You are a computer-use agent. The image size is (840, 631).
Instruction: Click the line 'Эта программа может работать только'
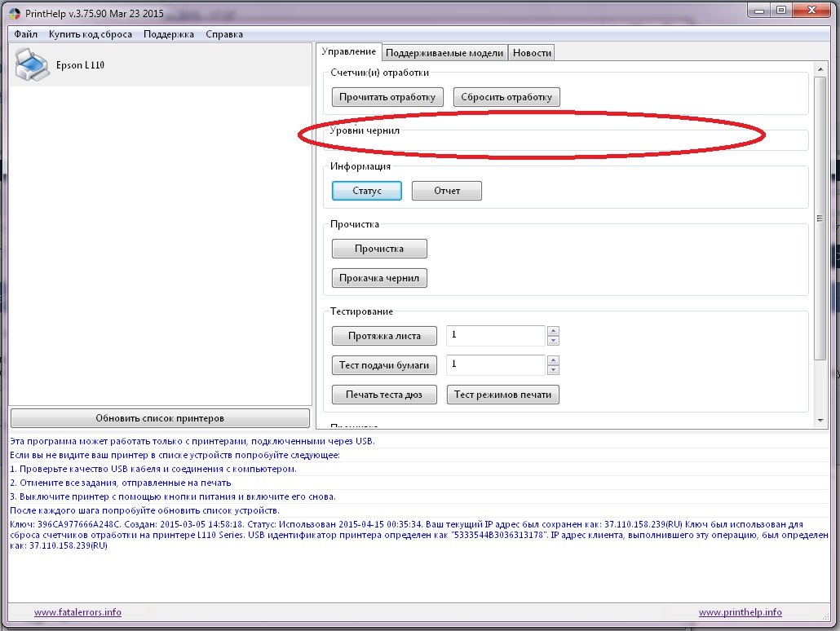pos(192,441)
